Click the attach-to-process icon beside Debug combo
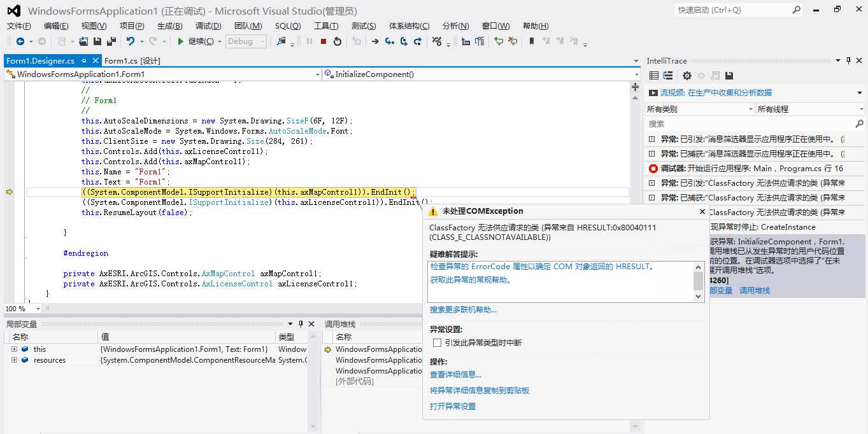 (x=281, y=41)
